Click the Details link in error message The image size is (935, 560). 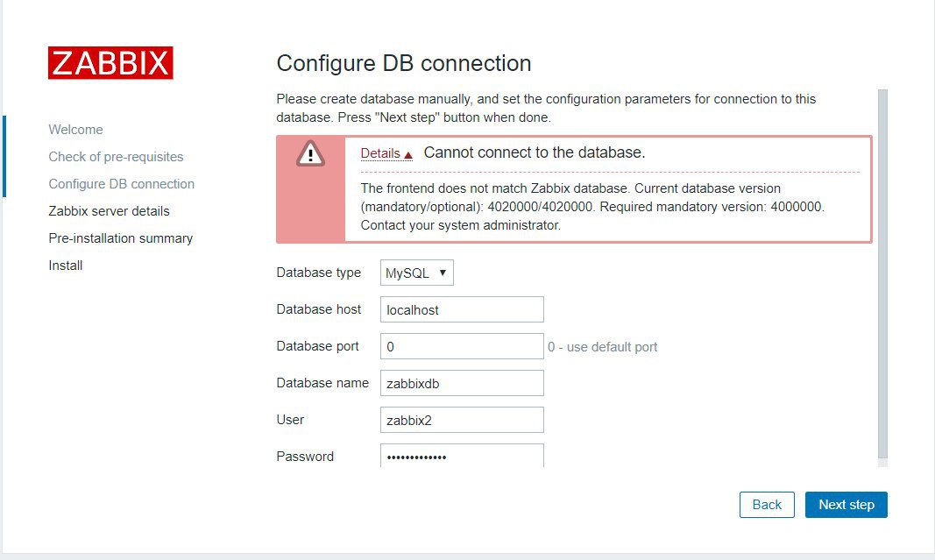pyautogui.click(x=380, y=154)
